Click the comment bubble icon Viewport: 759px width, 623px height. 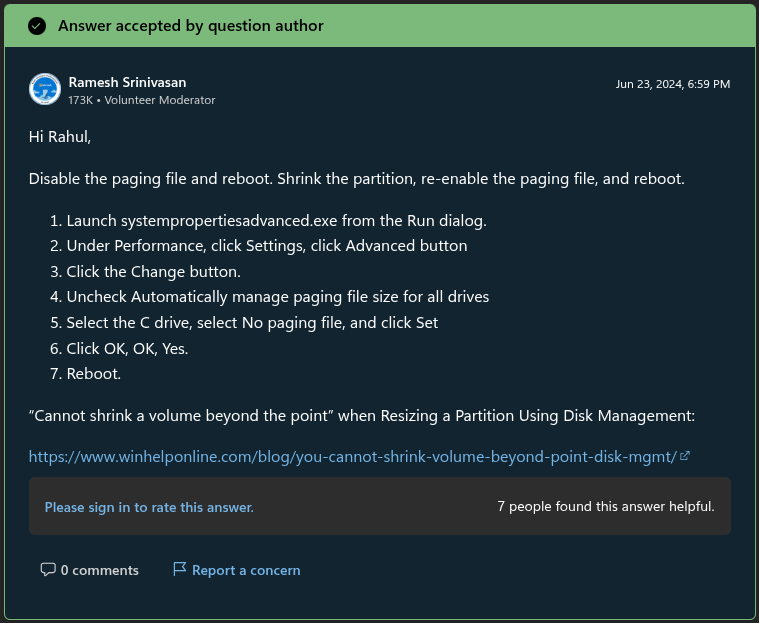tap(48, 570)
